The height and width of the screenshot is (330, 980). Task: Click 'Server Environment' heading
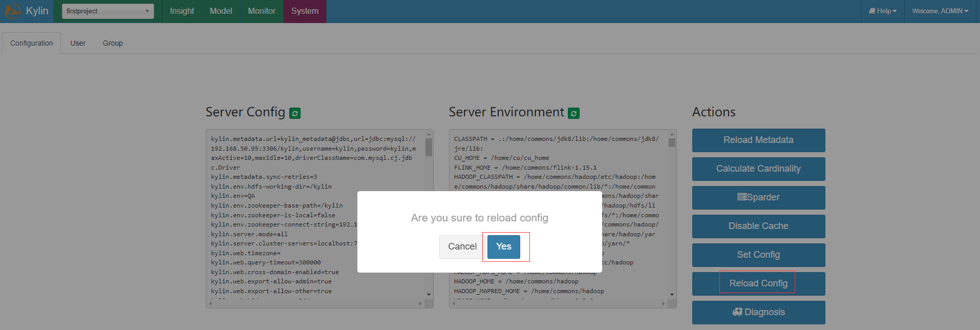(506, 112)
